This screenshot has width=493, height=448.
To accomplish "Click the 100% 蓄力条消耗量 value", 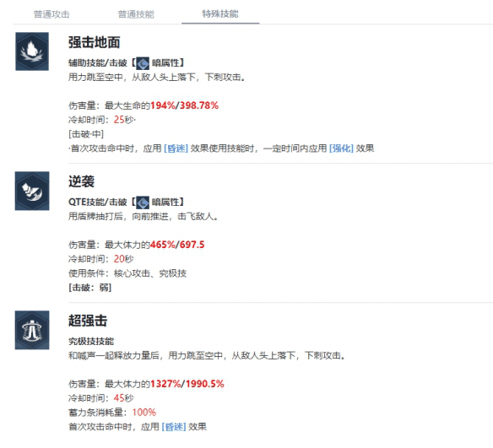I will click(144, 413).
